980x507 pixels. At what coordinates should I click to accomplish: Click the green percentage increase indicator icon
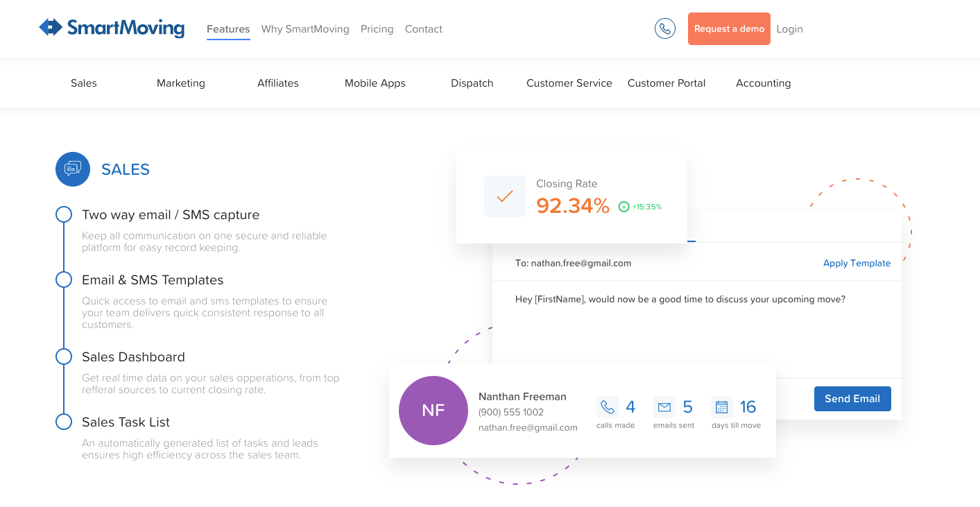624,207
